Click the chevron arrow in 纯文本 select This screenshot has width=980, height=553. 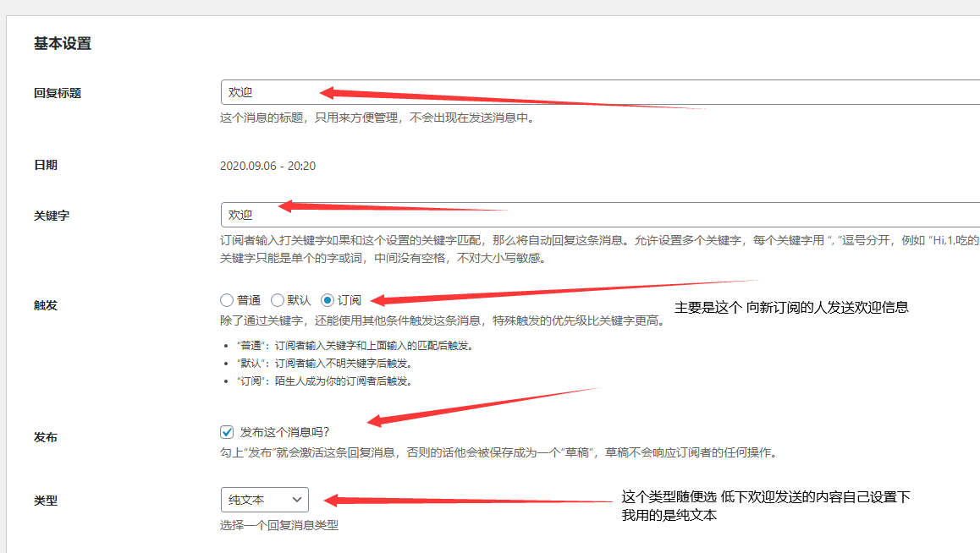pyautogui.click(x=296, y=500)
